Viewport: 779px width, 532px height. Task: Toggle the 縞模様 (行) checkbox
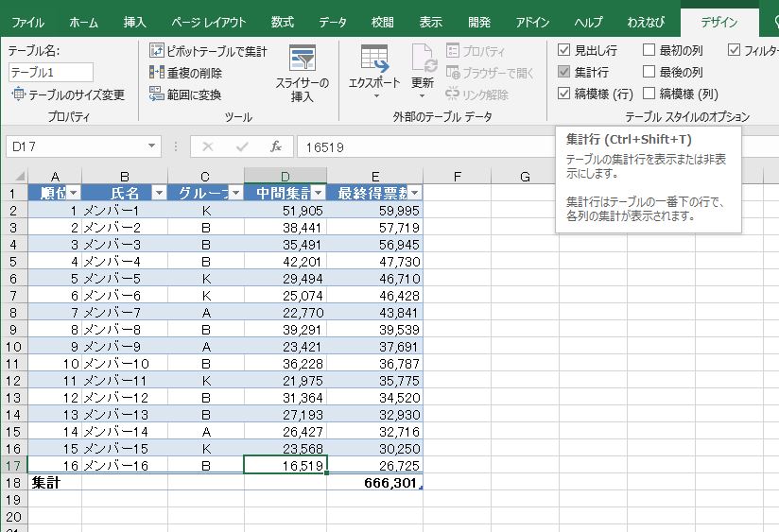tap(563, 94)
